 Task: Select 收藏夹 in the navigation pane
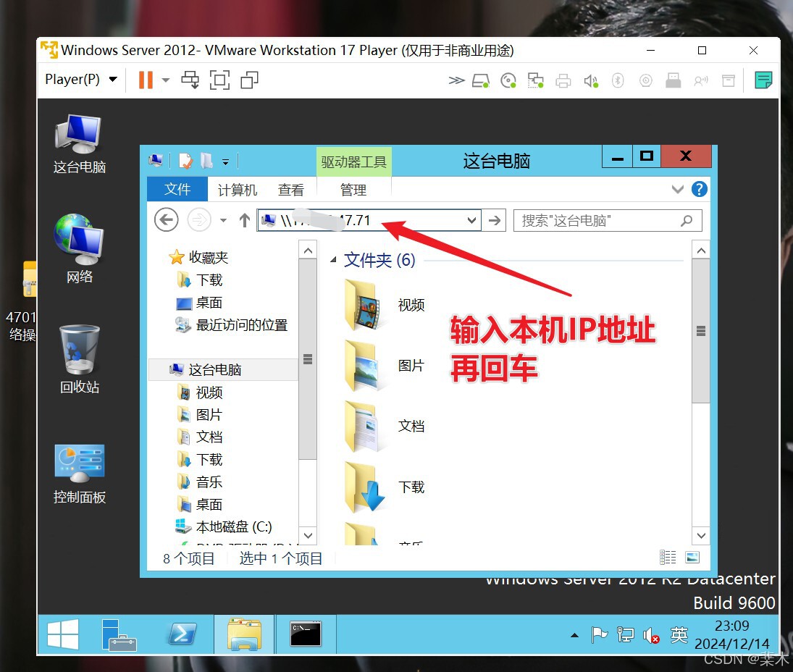coord(198,257)
